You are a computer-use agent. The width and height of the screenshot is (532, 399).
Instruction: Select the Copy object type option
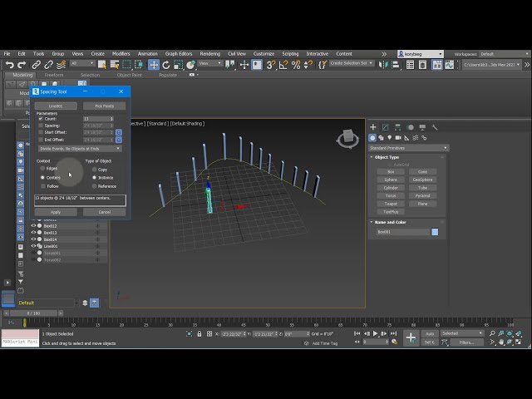point(94,170)
